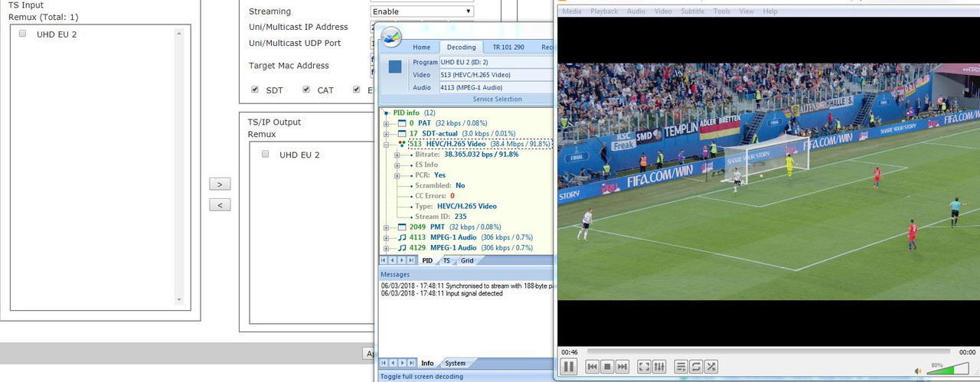This screenshot has width=980, height=382.
Task: Click the PMT table icon
Action: coord(401,227)
